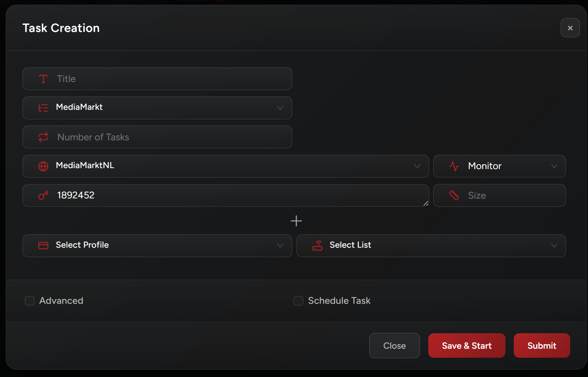The height and width of the screenshot is (377, 588).
Task: Focus the Number of Tasks input field
Action: pos(172,137)
